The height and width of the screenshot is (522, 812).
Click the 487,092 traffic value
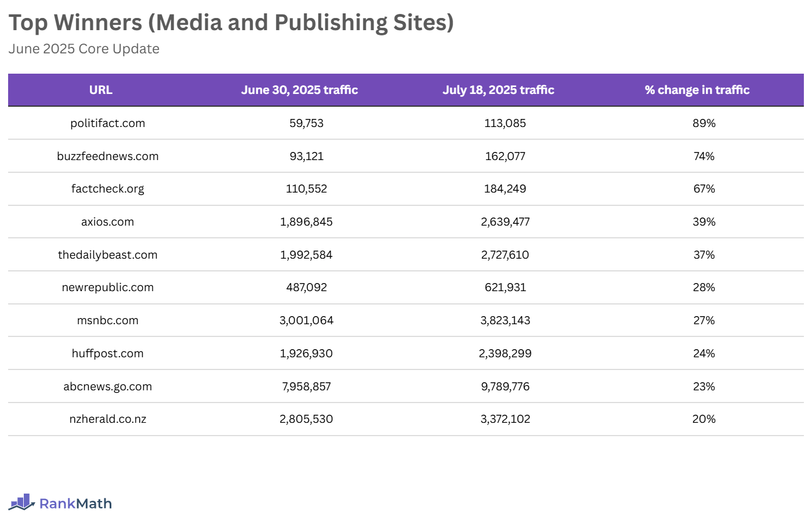pyautogui.click(x=306, y=287)
